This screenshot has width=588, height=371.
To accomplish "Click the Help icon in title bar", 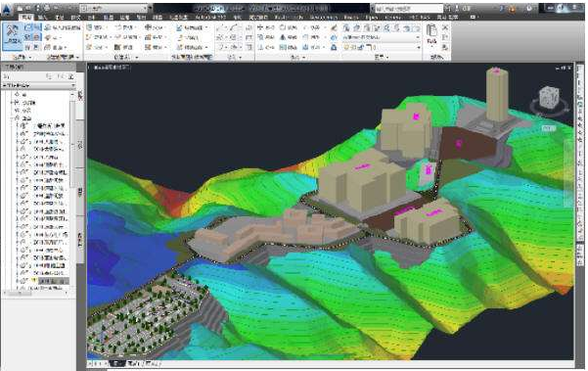I will point(529,8).
